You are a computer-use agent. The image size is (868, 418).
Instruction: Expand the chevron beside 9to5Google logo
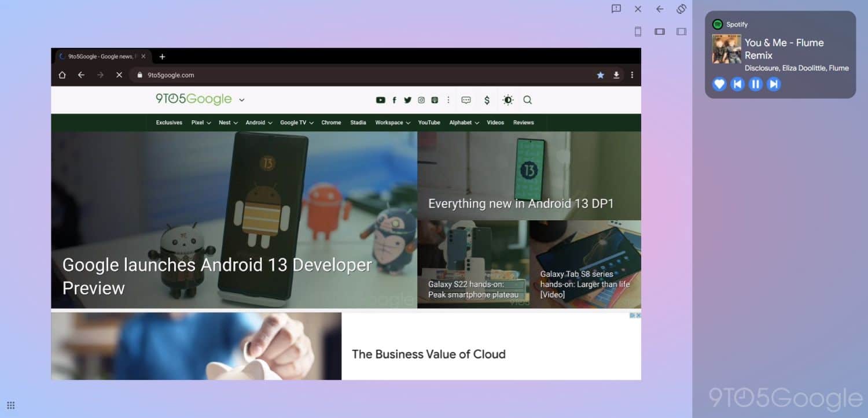click(x=242, y=100)
